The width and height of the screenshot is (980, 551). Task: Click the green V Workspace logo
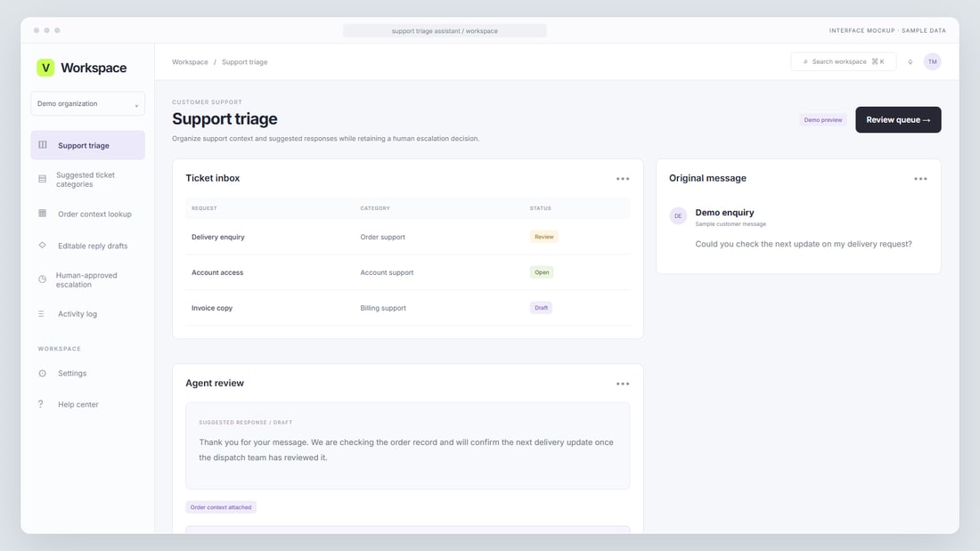tap(45, 68)
